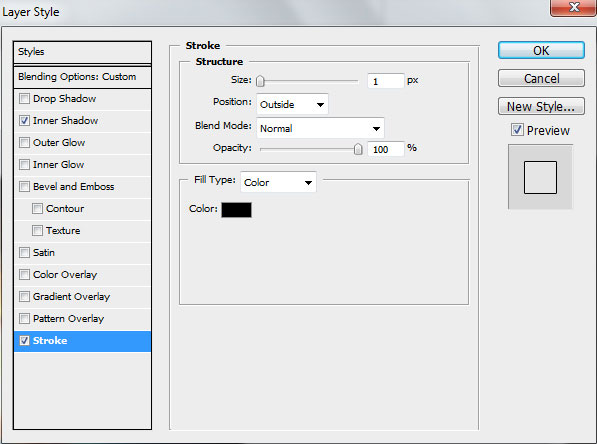Open the Position dropdown showing Outside
This screenshot has height=444, width=597.
point(292,104)
